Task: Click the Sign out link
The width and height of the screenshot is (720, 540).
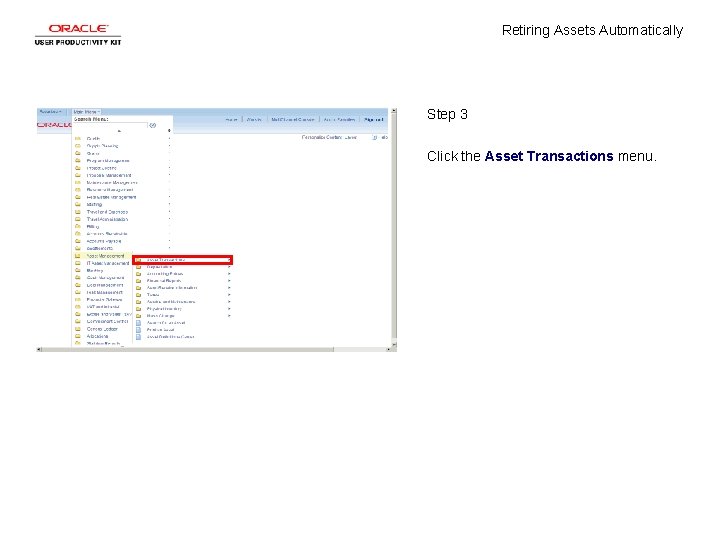Action: point(373,119)
